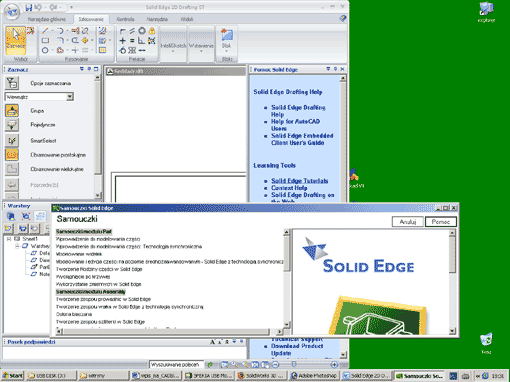Click the Blok insert icon
Screen dimensions: 510x382
coord(226,39)
